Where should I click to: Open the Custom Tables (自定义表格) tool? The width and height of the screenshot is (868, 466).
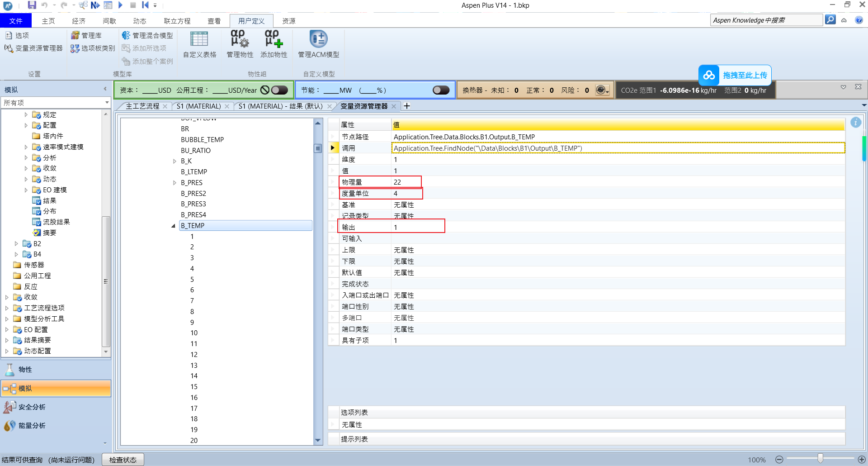[x=199, y=44]
